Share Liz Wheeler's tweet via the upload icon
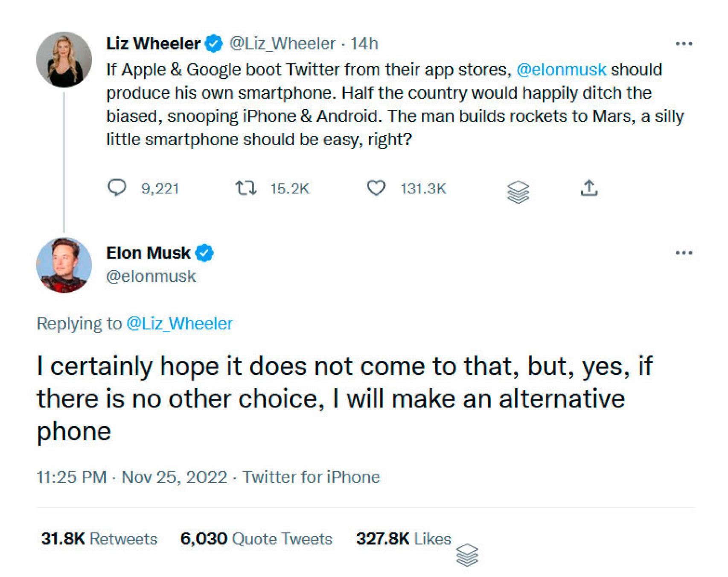This screenshot has height=577, width=728. tap(589, 188)
